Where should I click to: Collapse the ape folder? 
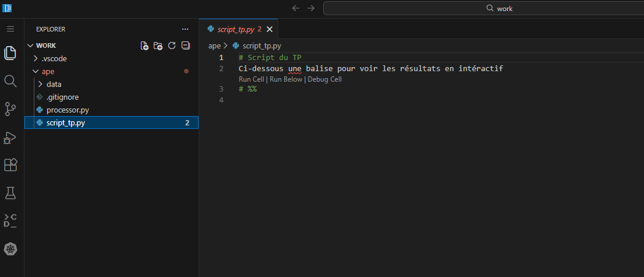48,71
